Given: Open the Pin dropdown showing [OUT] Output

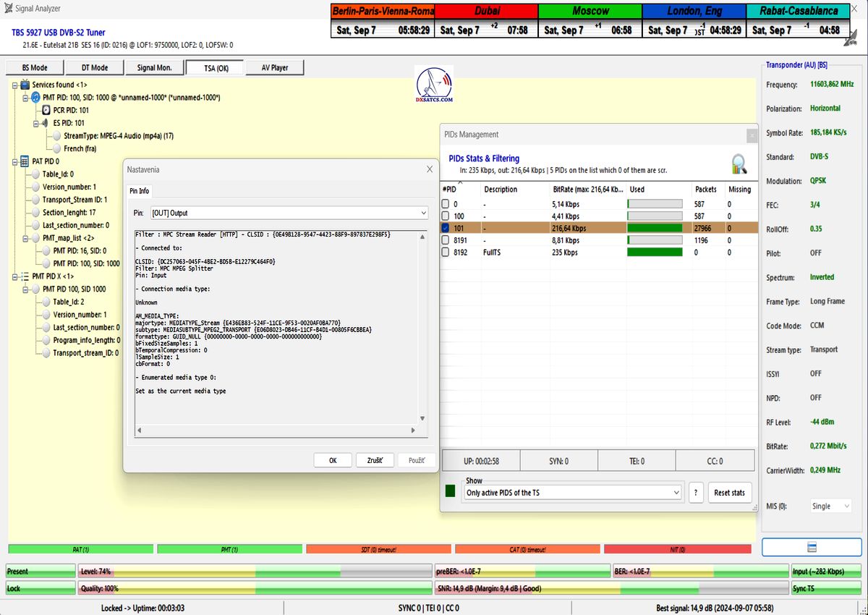Looking at the screenshot, I should point(289,213).
